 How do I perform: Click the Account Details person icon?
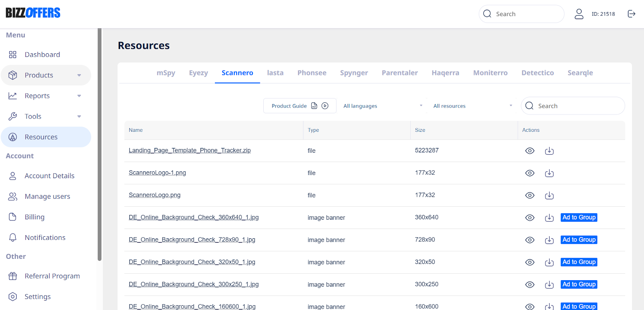[13, 176]
